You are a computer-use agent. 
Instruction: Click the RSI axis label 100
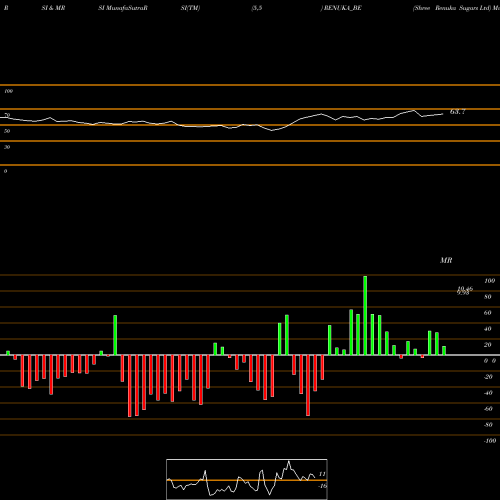tap(8, 91)
